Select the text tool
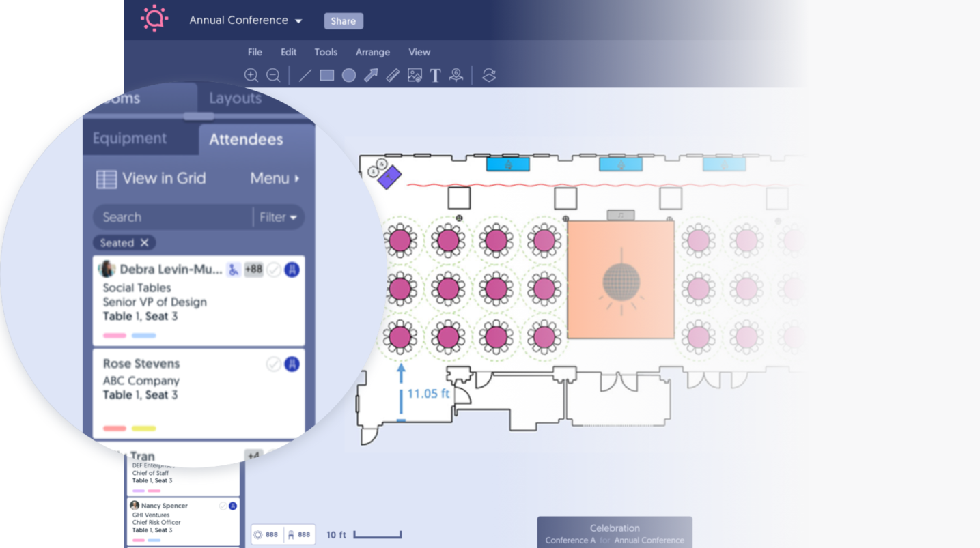 [435, 75]
